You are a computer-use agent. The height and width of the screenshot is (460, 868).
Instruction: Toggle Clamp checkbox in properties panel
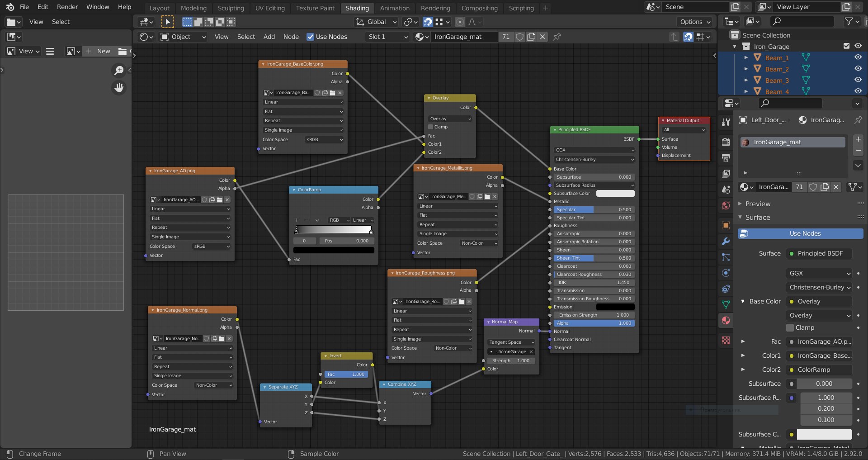(790, 327)
